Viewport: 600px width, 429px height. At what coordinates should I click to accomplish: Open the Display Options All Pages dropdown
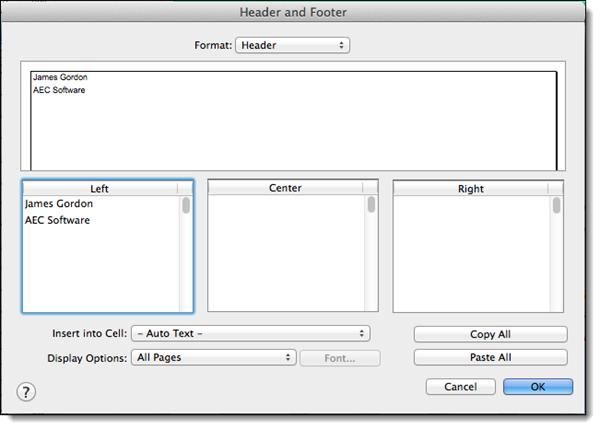pyautogui.click(x=214, y=357)
